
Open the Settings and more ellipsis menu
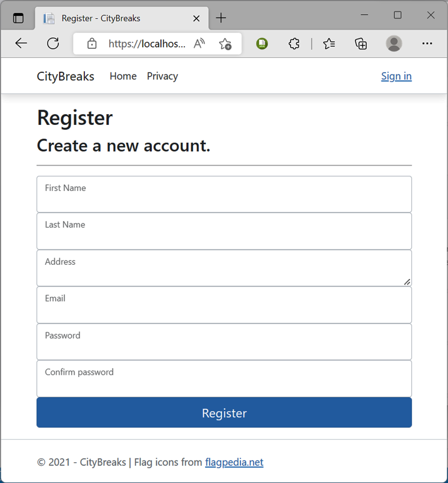pos(427,43)
